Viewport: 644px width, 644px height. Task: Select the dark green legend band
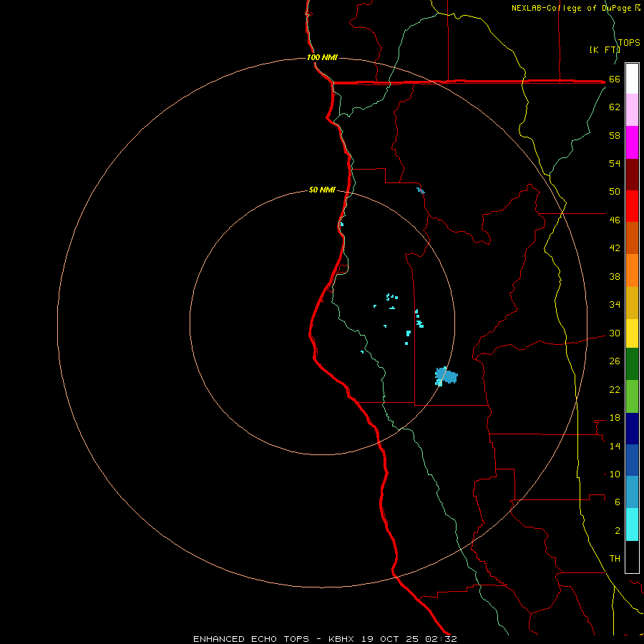[x=632, y=364]
